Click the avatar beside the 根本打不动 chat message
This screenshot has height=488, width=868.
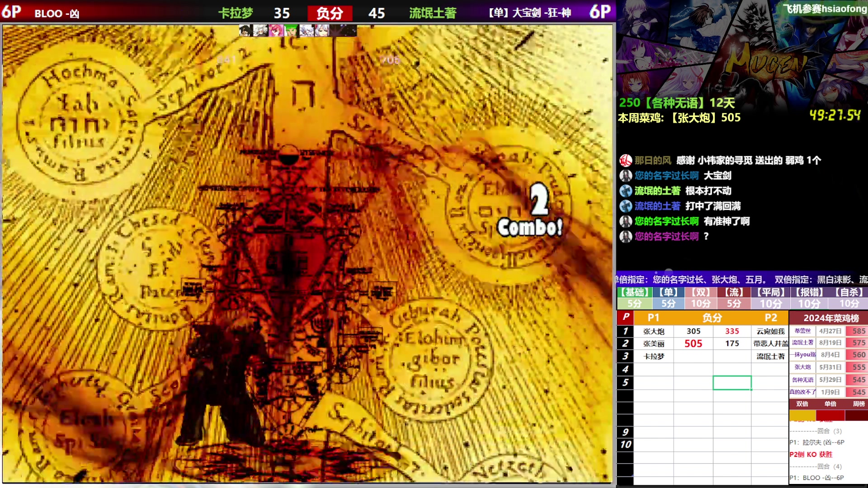[626, 191]
